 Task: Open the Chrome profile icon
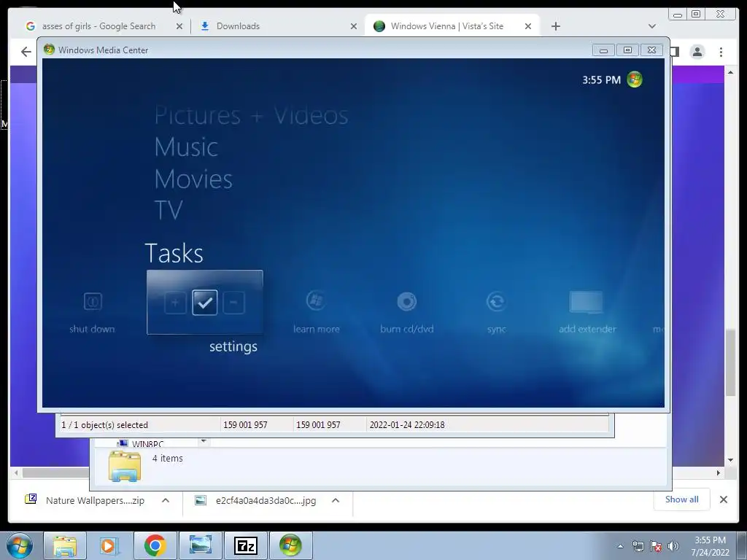coord(697,52)
